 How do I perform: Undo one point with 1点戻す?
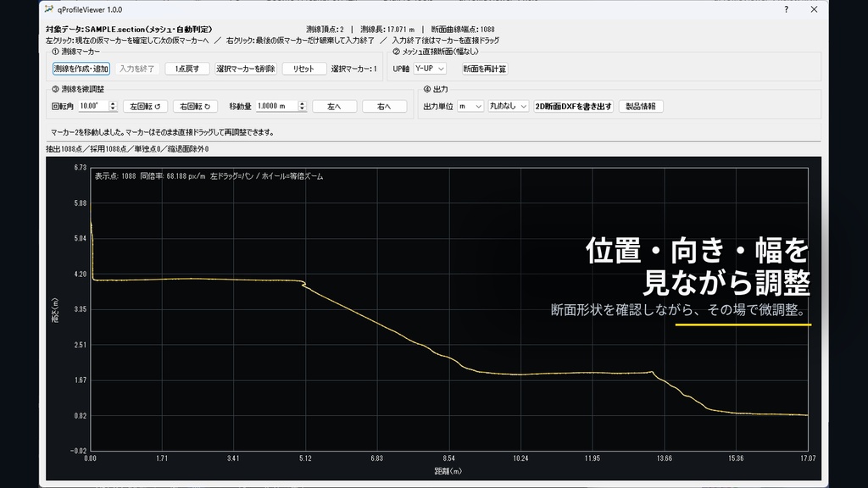(187, 69)
